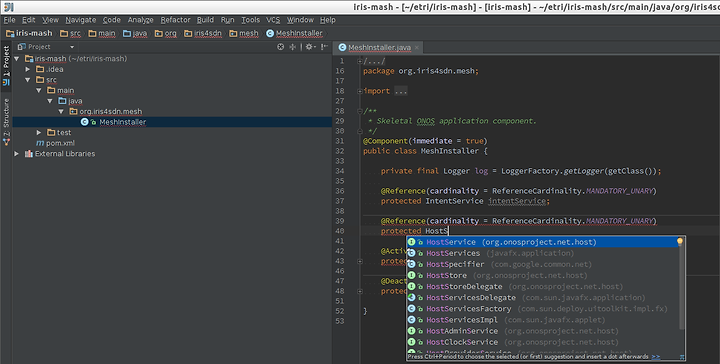The height and width of the screenshot is (364, 720).
Task: Open the Analyze menu
Action: [141, 20]
